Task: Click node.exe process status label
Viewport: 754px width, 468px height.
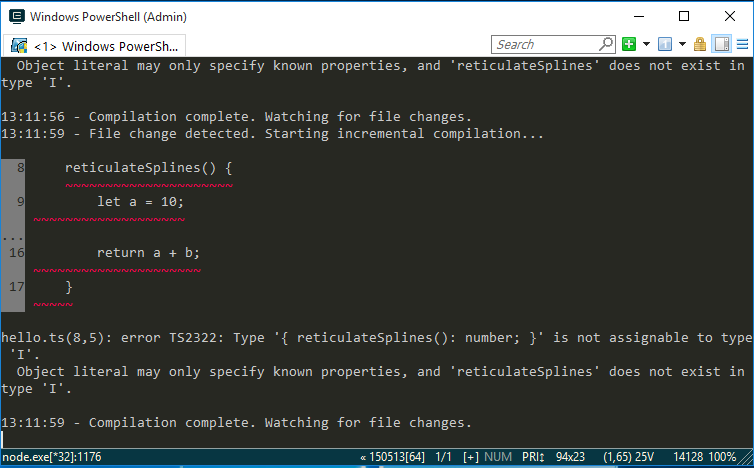Action: [52, 457]
